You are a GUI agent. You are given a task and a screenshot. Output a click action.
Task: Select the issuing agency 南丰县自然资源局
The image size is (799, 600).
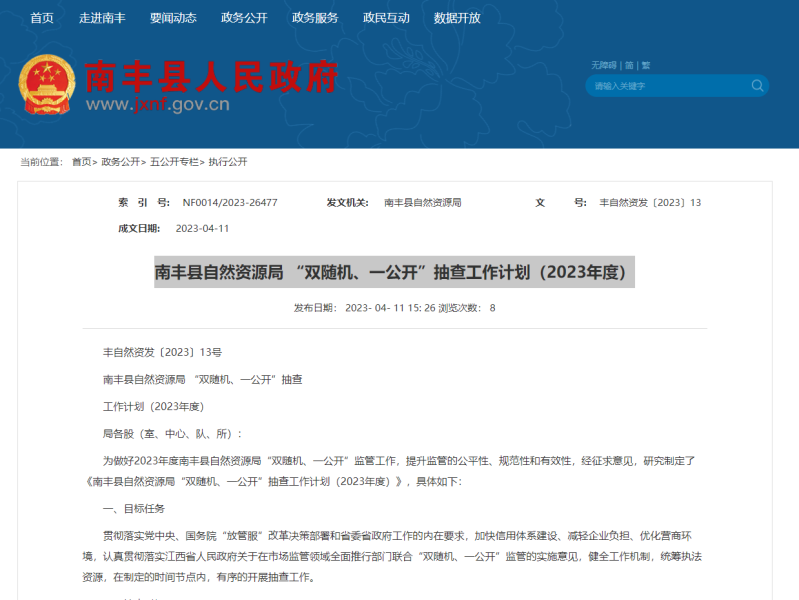click(x=422, y=203)
